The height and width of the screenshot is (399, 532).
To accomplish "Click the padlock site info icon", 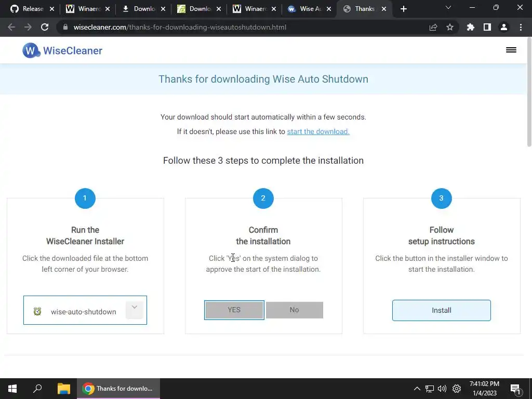I will [65, 27].
